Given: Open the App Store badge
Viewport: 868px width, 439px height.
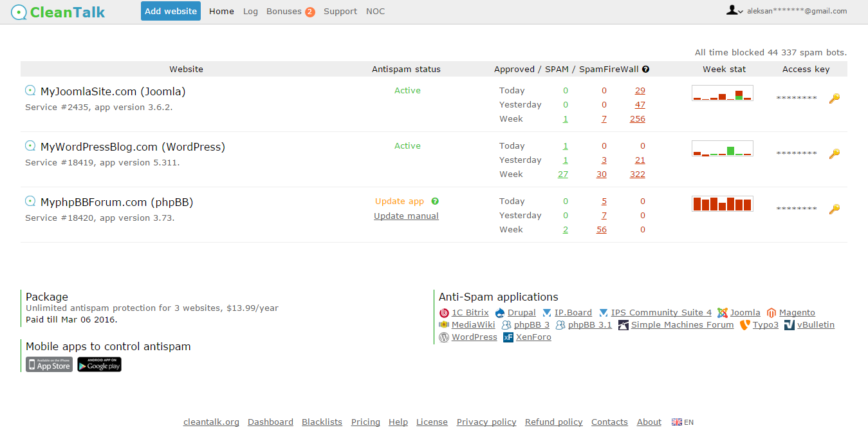Looking at the screenshot, I should 49,364.
